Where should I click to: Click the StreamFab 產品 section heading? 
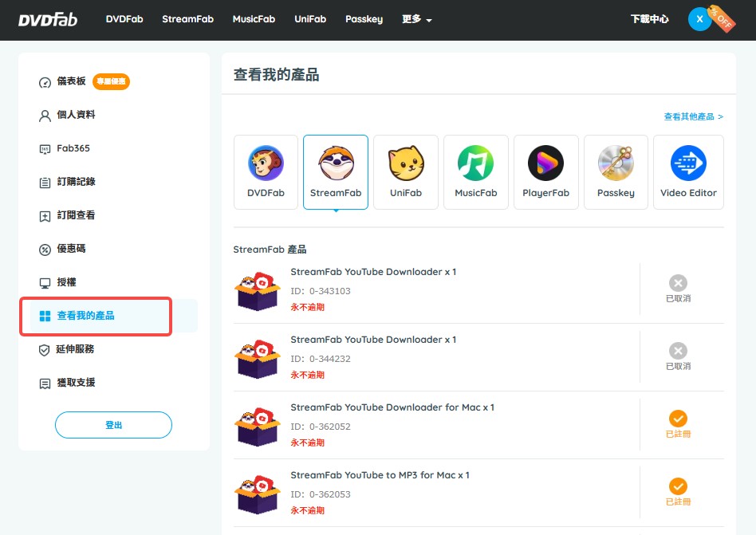coord(270,250)
